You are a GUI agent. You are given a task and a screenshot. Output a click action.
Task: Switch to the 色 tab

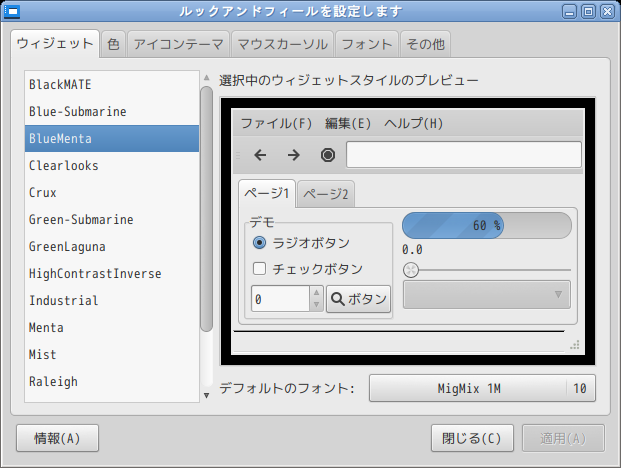[113, 44]
